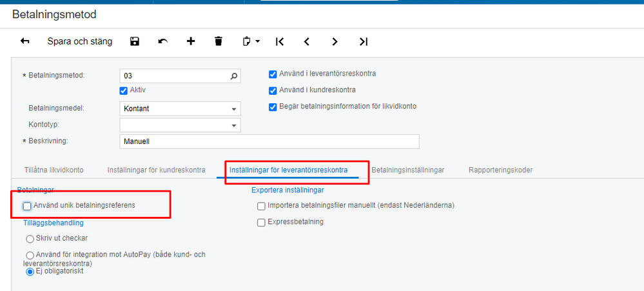Enable Använd unik betalningsreferens checkbox
Viewport: 644px width, 291px height.
(x=27, y=206)
